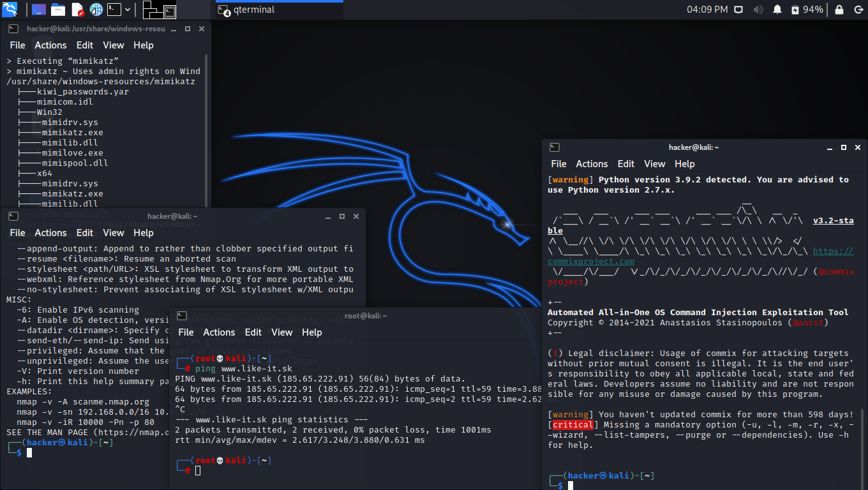Screen dimensions: 868x490
Task: Click the "ping www.like-it.sk" command
Action: pos(244,369)
